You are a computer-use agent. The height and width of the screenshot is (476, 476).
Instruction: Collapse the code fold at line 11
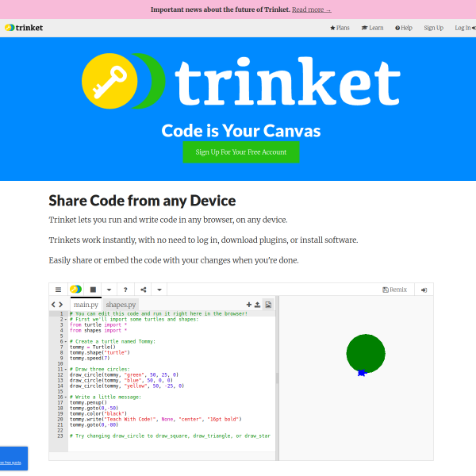pyautogui.click(x=66, y=369)
